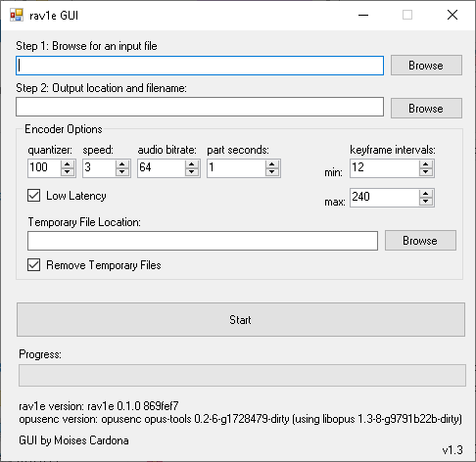Increase the quantizer value with the up arrow
The height and width of the screenshot is (462, 476).
click(68, 164)
